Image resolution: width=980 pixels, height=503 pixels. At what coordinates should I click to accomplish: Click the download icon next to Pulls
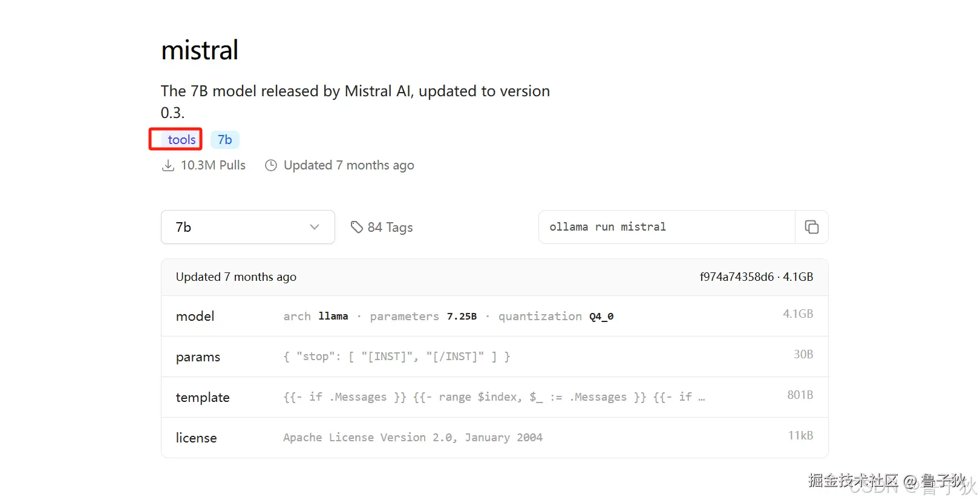pyautogui.click(x=168, y=165)
